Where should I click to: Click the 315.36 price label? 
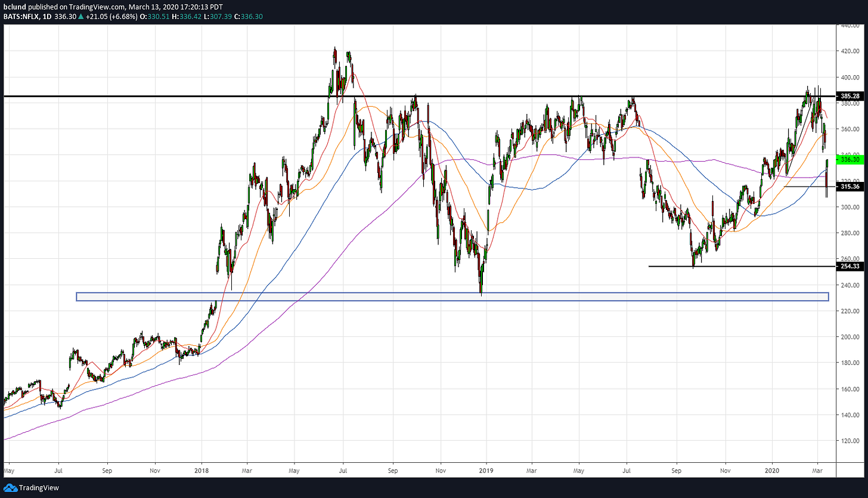tap(850, 187)
